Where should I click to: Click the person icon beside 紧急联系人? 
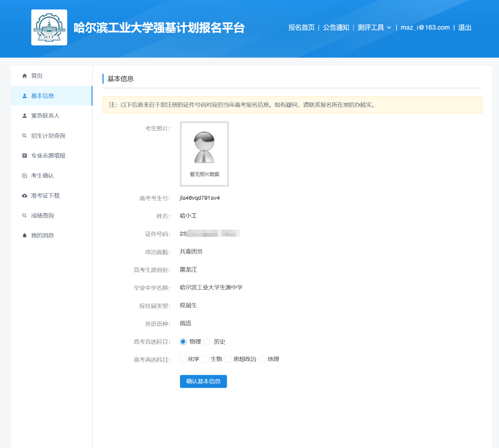pyautogui.click(x=25, y=116)
